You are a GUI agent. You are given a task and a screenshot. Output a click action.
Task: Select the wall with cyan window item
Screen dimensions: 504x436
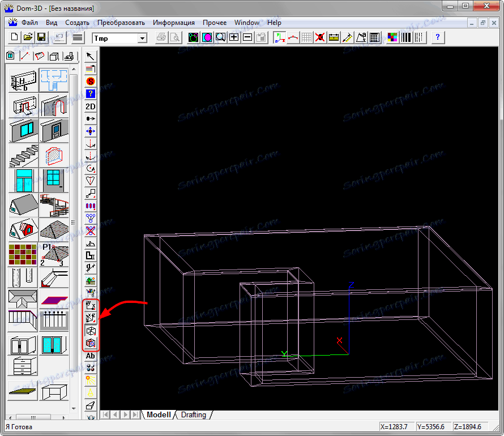pyautogui.click(x=23, y=131)
